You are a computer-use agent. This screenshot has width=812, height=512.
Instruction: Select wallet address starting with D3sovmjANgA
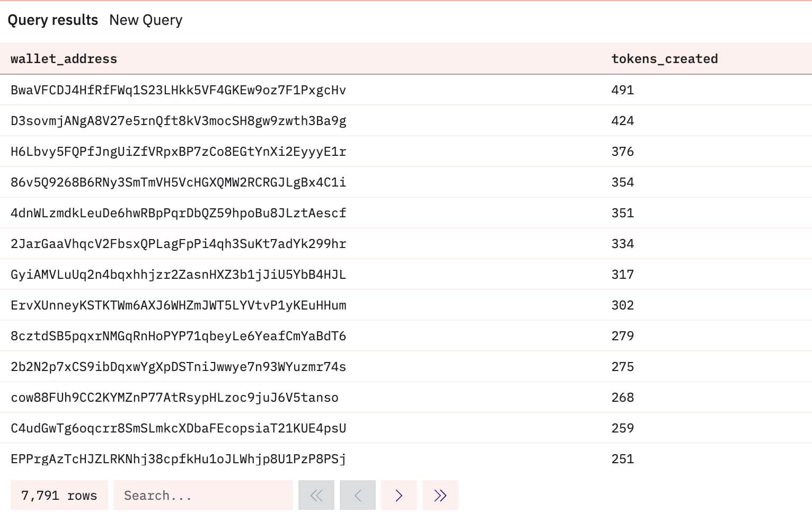tap(178, 121)
